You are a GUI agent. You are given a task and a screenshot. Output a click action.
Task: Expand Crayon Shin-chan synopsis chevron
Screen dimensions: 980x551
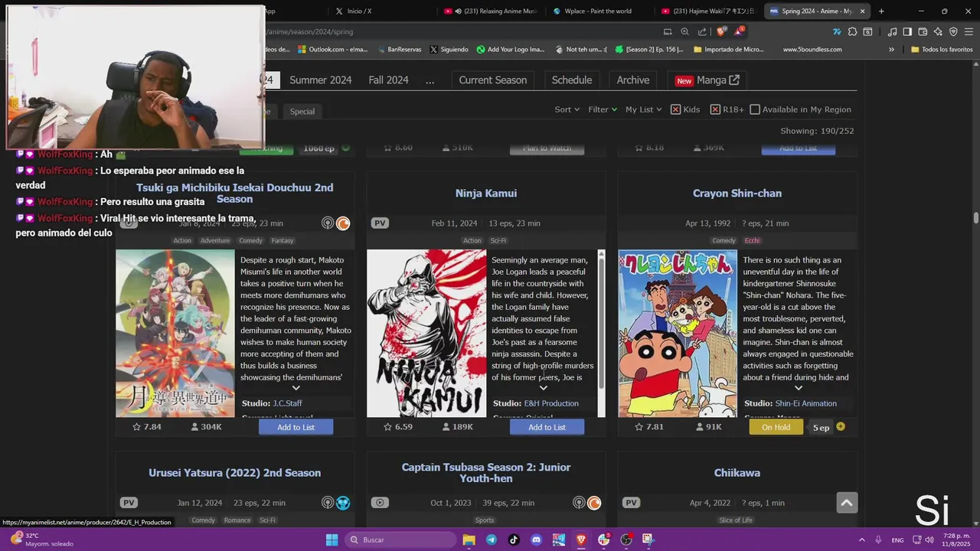tap(799, 388)
